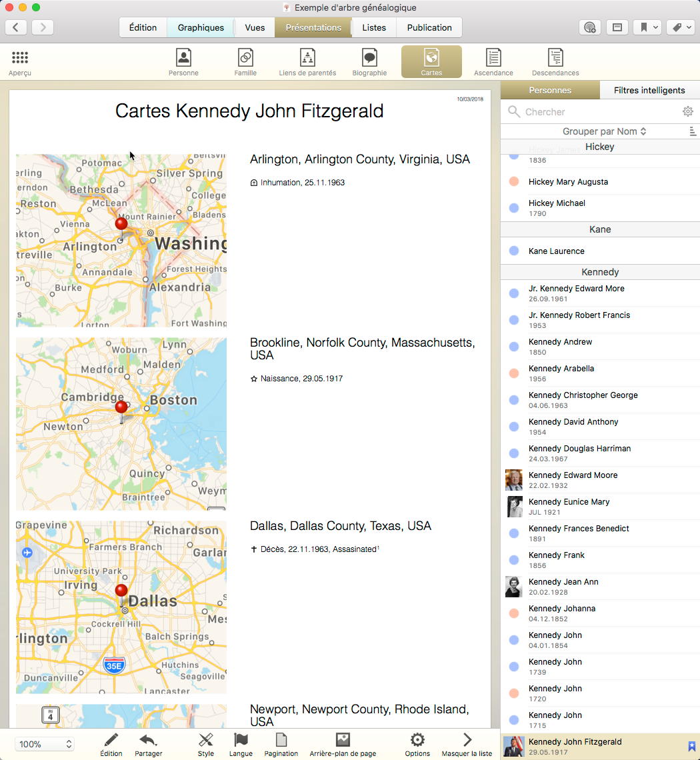The width and height of the screenshot is (700, 760).
Task: Go forward with the right arrow
Action: click(43, 27)
